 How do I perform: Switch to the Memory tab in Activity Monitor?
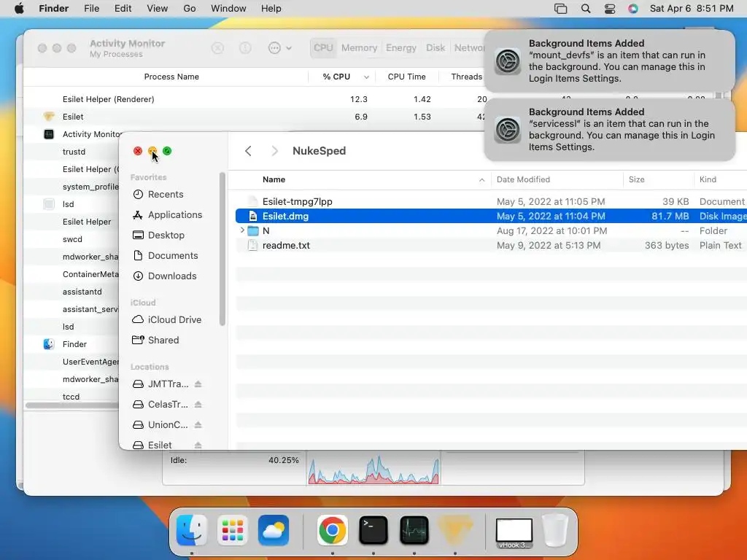pos(359,48)
